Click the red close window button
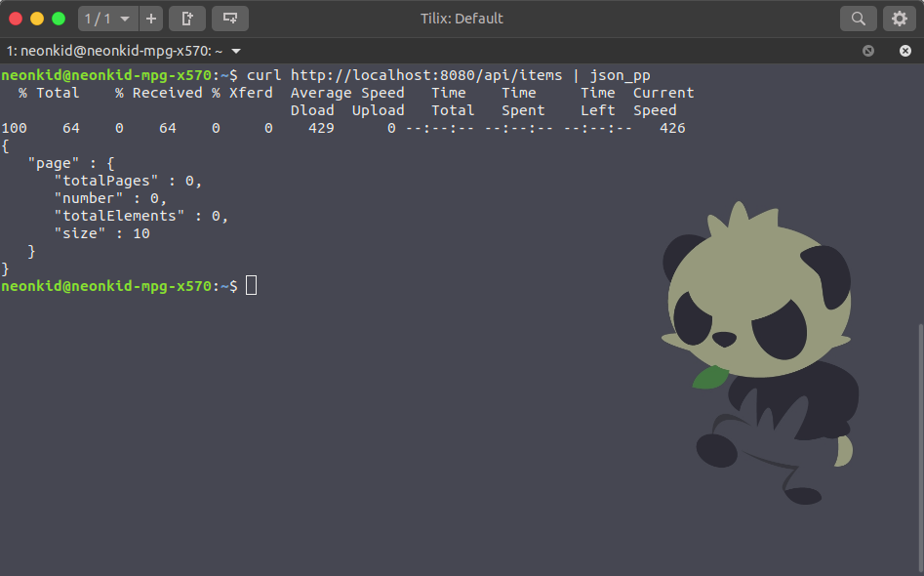 [16, 19]
